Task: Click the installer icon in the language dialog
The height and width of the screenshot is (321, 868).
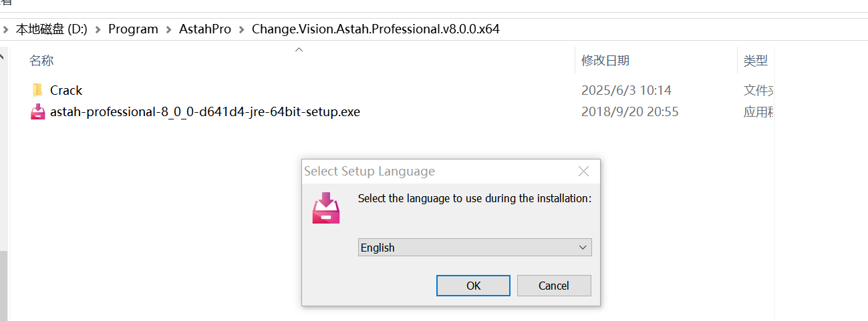Action: (326, 208)
